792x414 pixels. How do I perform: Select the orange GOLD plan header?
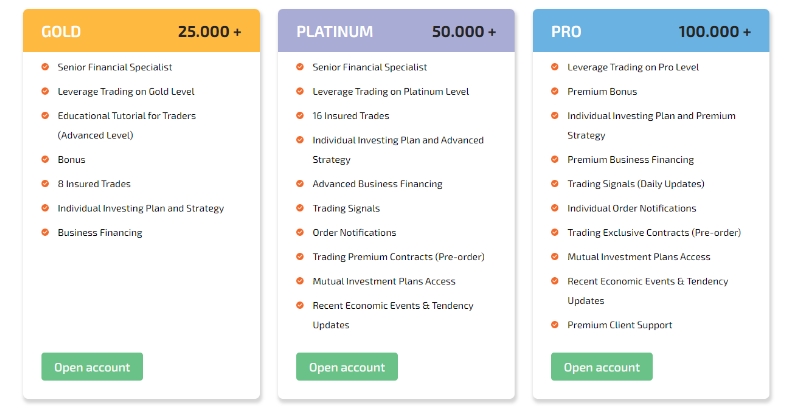[x=141, y=31]
